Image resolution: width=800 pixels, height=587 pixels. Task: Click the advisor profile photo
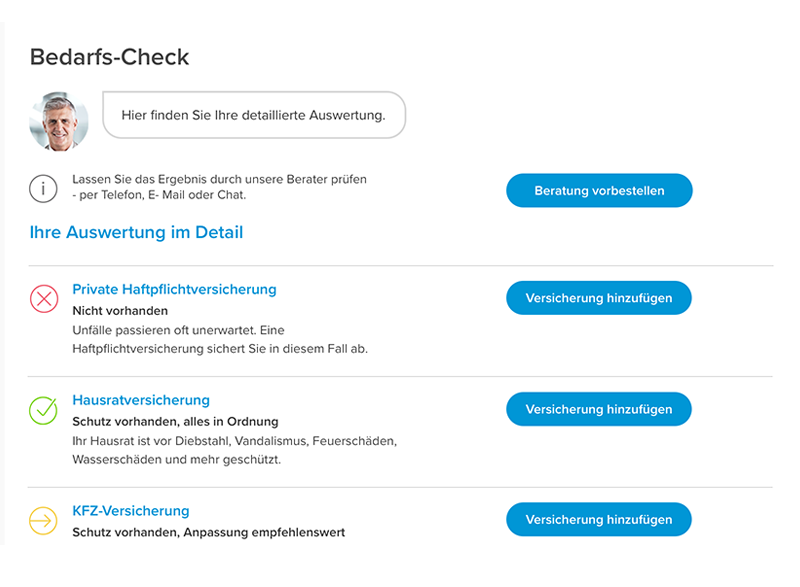59,121
